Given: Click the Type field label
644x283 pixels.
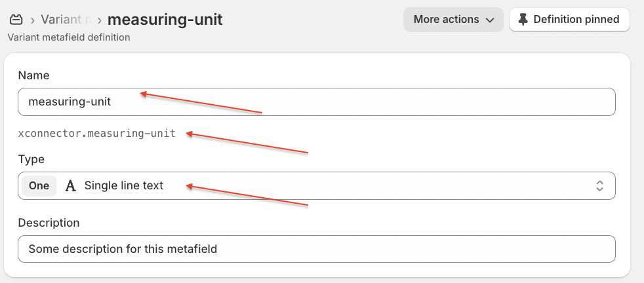Looking at the screenshot, I should pos(31,159).
